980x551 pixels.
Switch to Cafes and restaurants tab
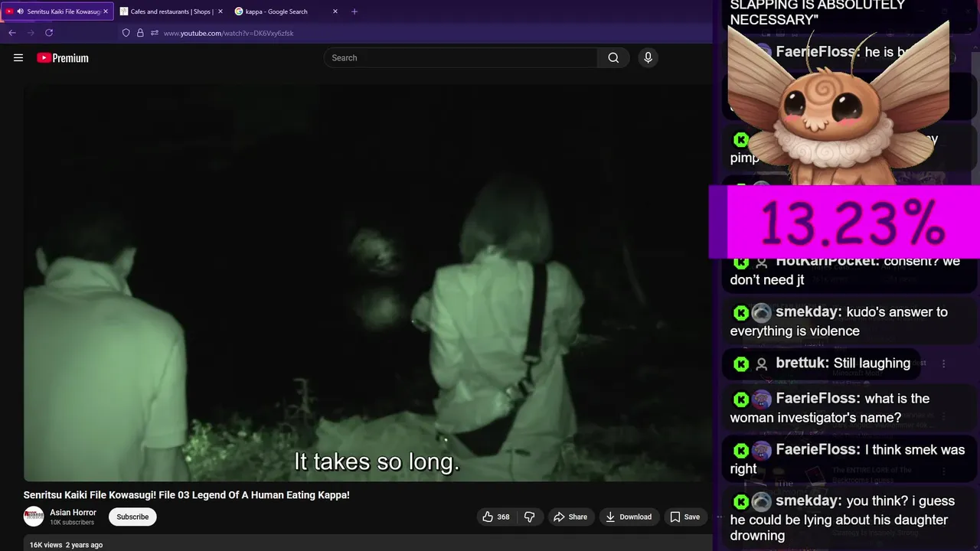[170, 11]
